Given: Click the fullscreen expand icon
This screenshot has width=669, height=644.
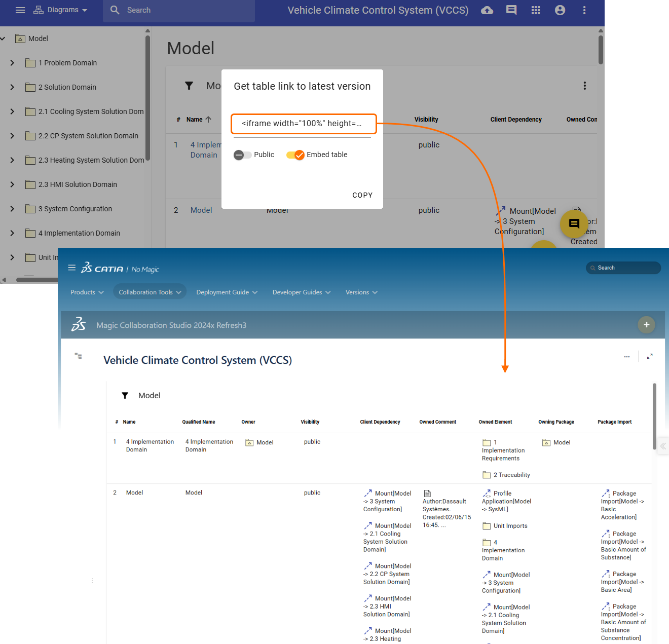Looking at the screenshot, I should 650,357.
